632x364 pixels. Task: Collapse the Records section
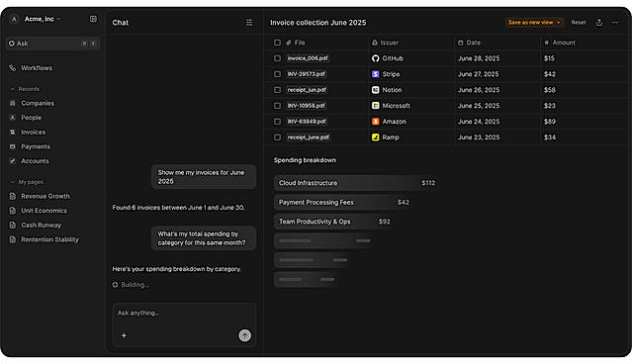click(x=12, y=89)
